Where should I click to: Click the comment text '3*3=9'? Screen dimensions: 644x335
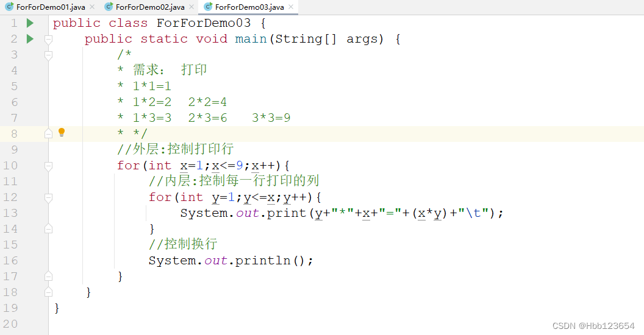tap(271, 118)
